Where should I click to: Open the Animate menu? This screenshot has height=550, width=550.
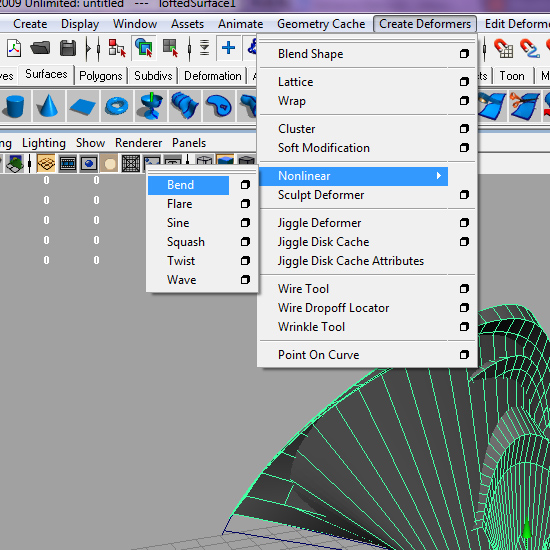(240, 24)
